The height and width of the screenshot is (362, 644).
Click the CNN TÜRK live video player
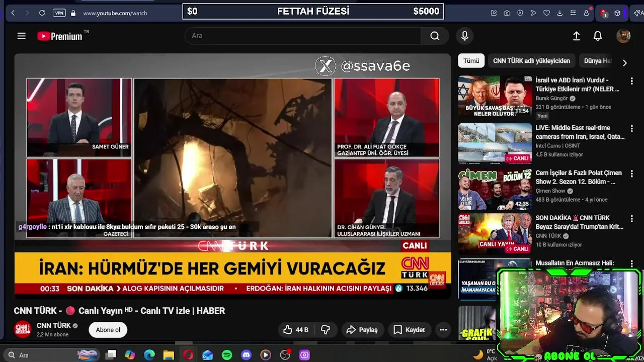pos(232,176)
